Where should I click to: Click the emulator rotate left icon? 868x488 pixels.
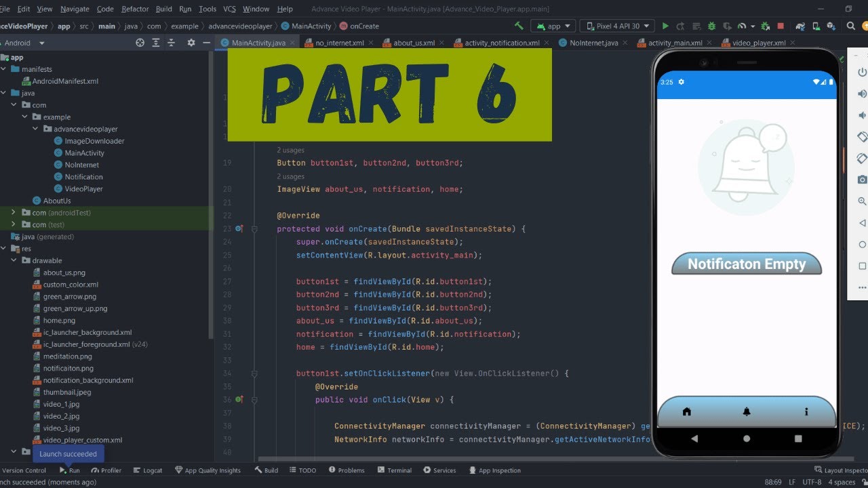tap(862, 136)
